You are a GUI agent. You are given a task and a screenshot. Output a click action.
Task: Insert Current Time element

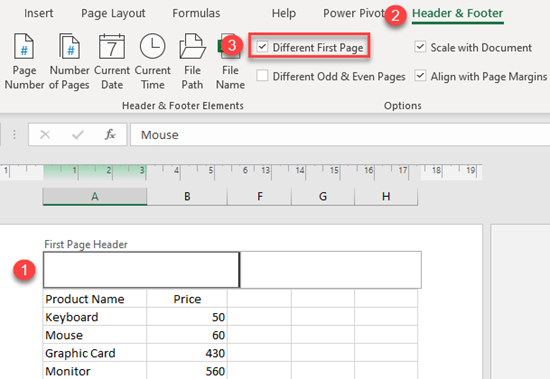pos(153,61)
